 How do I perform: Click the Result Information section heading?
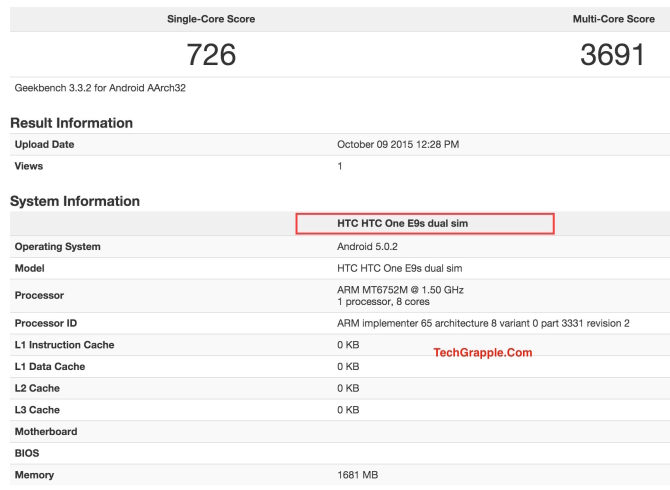(71, 123)
